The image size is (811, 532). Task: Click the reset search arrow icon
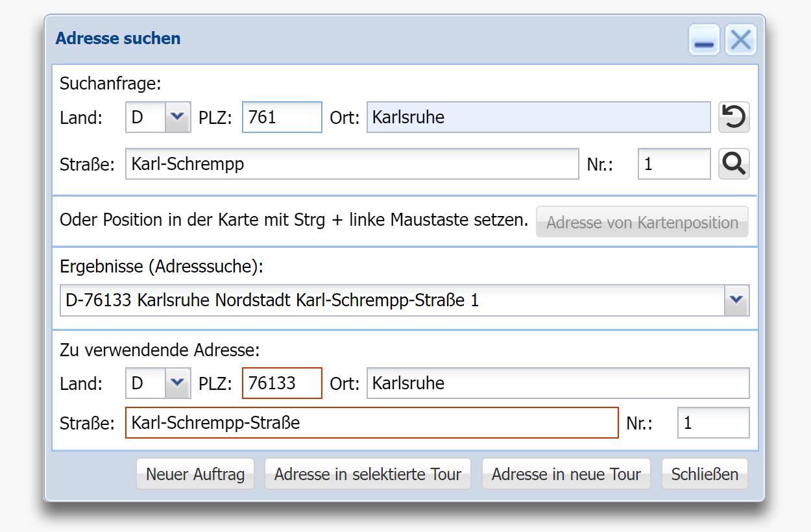pyautogui.click(x=734, y=117)
